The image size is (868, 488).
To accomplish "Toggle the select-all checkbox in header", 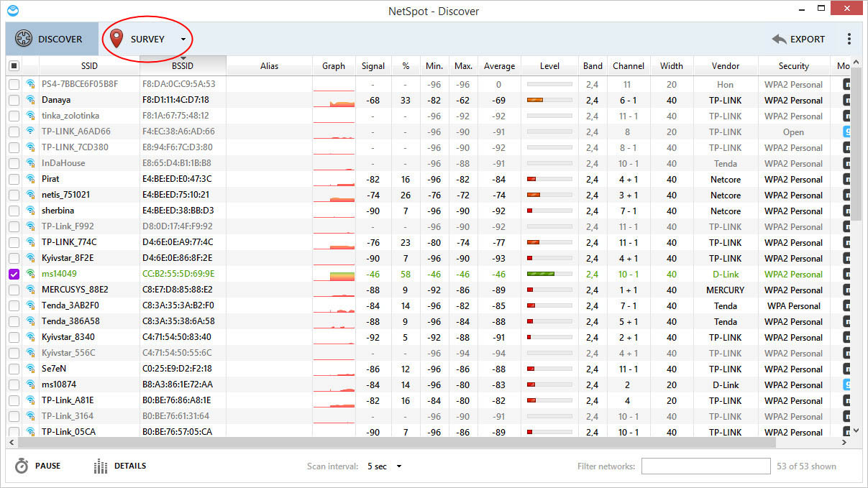I will coord(14,65).
